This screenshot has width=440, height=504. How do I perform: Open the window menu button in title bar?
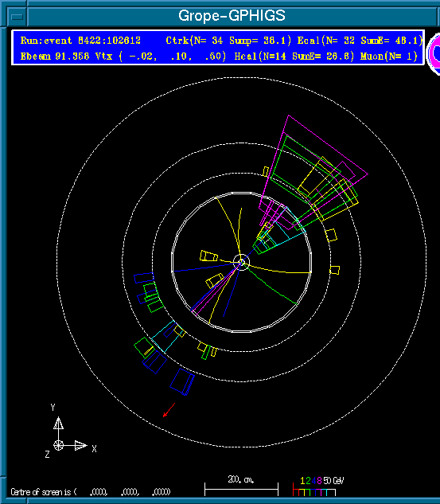(17, 17)
